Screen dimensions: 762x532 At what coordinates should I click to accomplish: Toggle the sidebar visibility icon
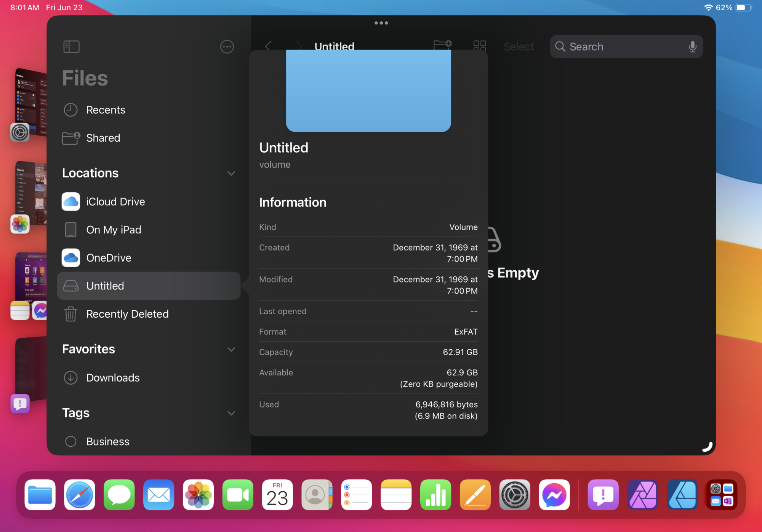pyautogui.click(x=71, y=47)
